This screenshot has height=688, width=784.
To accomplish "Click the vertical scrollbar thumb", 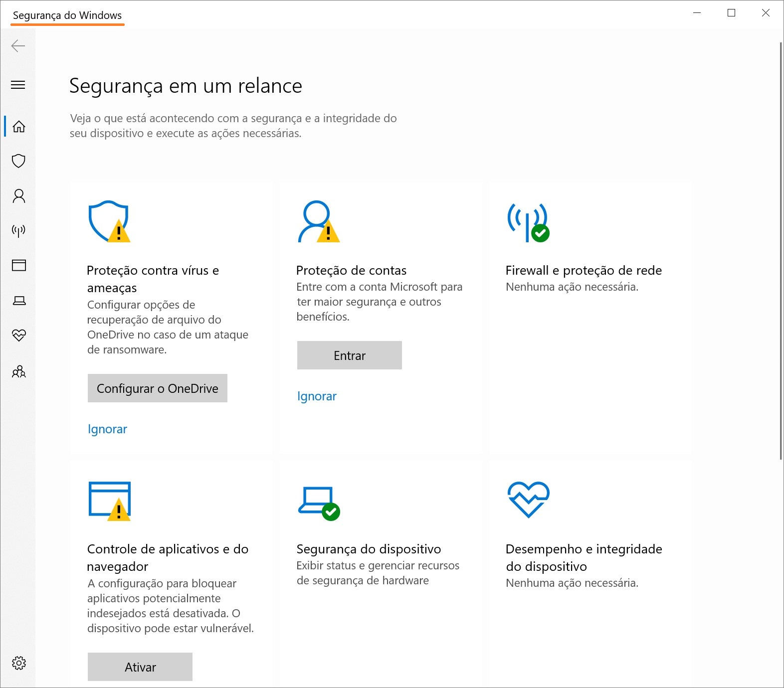I will coord(781,251).
